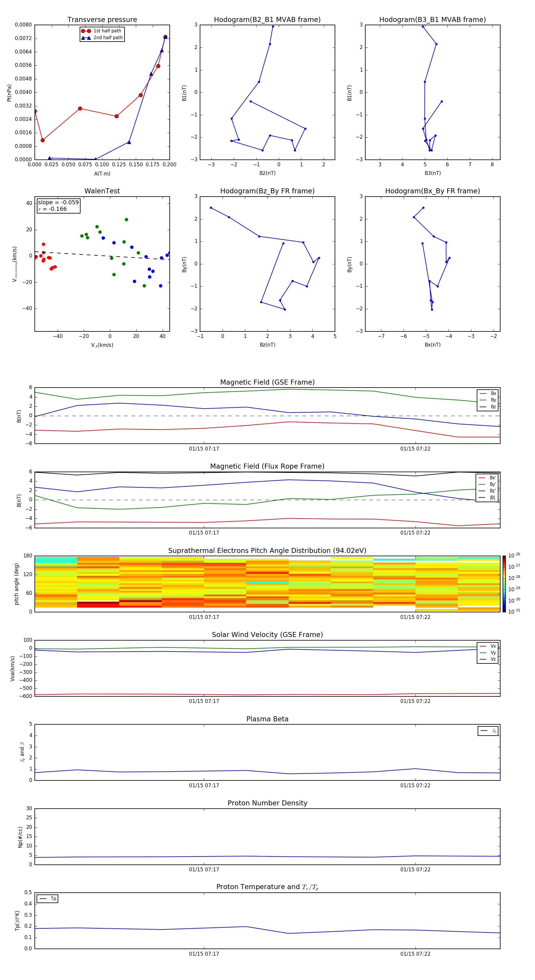Screen dimensions: 535x980
Task: Click the highest green point in WalenTest plot
Action: point(126,219)
